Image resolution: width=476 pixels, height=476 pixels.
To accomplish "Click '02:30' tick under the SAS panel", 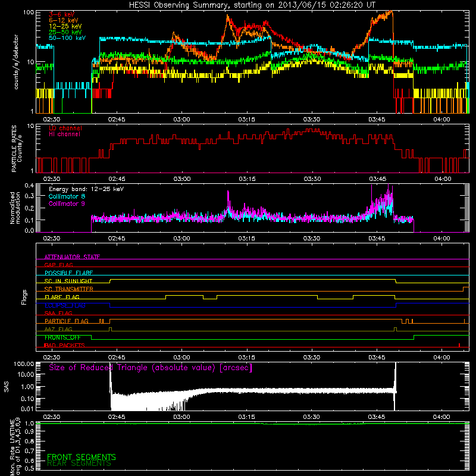I will click(x=52, y=417).
